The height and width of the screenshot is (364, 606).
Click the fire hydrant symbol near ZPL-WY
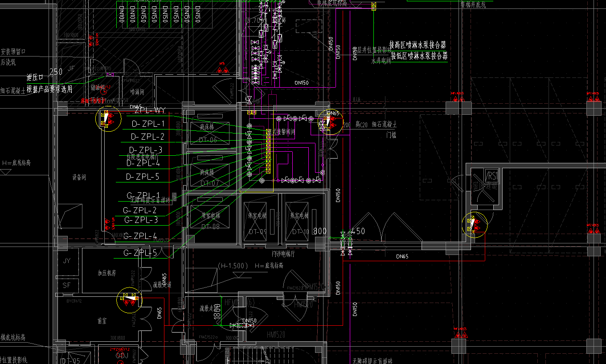pos(108,119)
